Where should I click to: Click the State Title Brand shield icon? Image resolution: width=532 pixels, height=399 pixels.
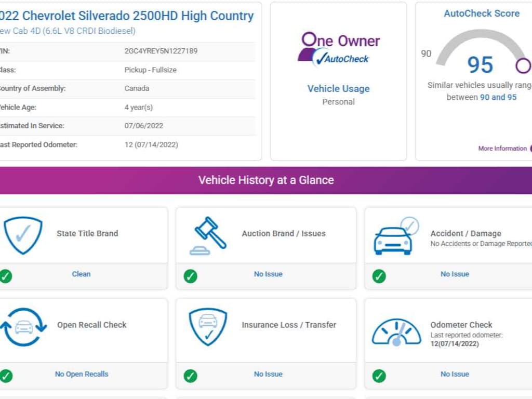pos(23,235)
